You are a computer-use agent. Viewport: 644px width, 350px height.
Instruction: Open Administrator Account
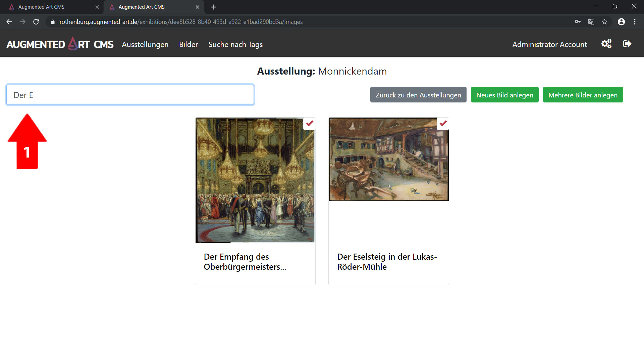[549, 44]
